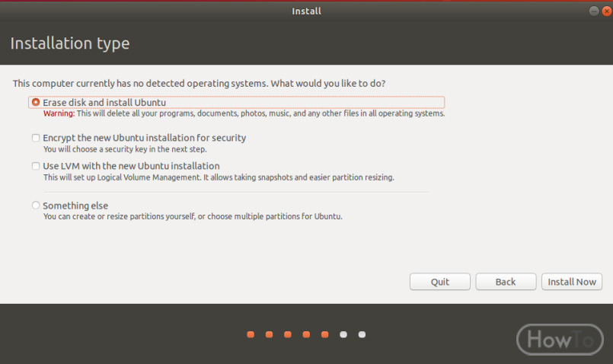Click 'You will choose a security key' text
The height and width of the screenshot is (364, 613).
click(x=125, y=149)
